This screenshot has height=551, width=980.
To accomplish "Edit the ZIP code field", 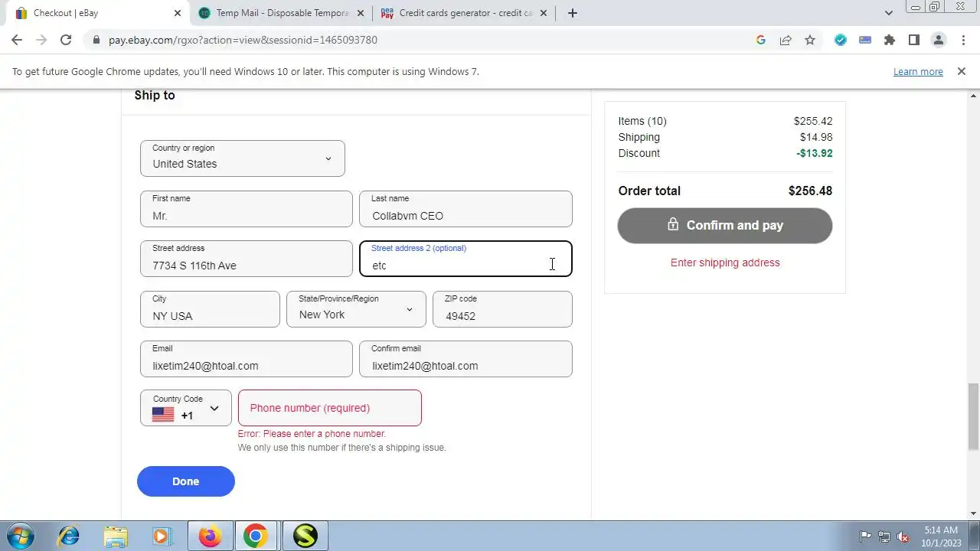I will (502, 309).
